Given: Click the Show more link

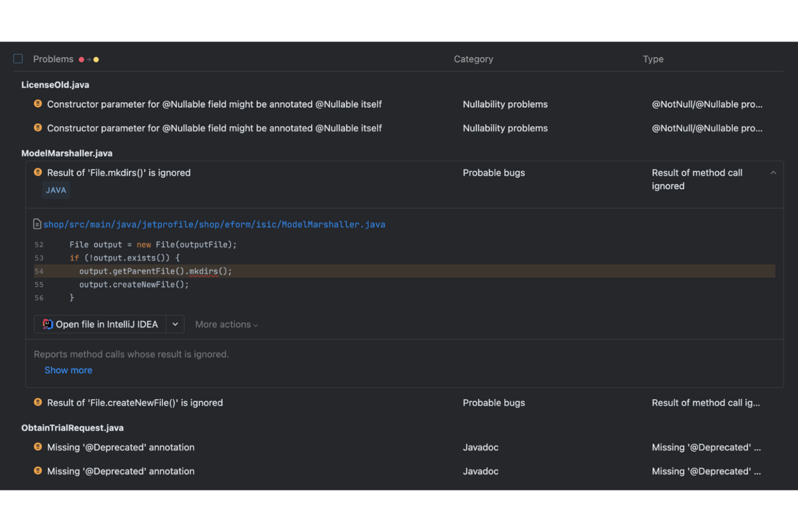Looking at the screenshot, I should click(x=68, y=370).
